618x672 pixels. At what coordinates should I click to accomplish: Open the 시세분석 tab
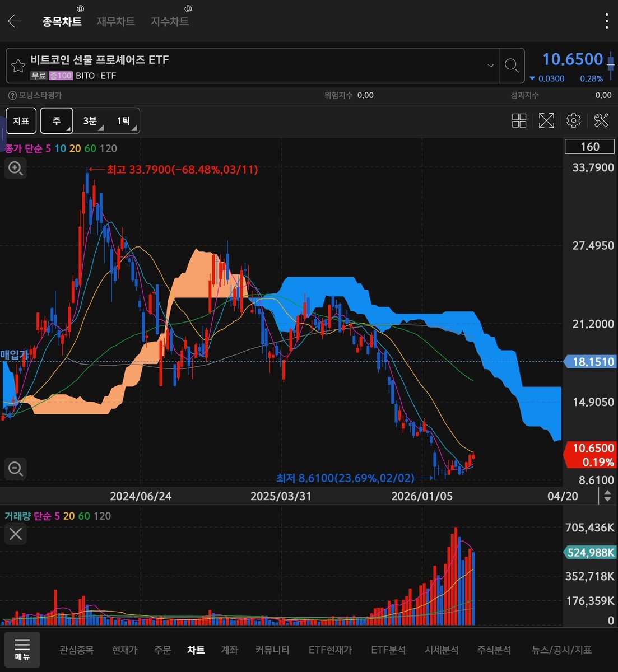(x=442, y=650)
